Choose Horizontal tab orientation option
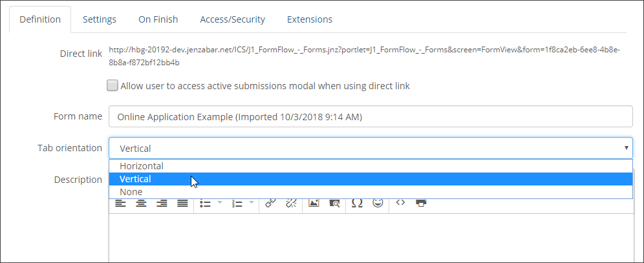The image size is (644, 263). tap(142, 166)
